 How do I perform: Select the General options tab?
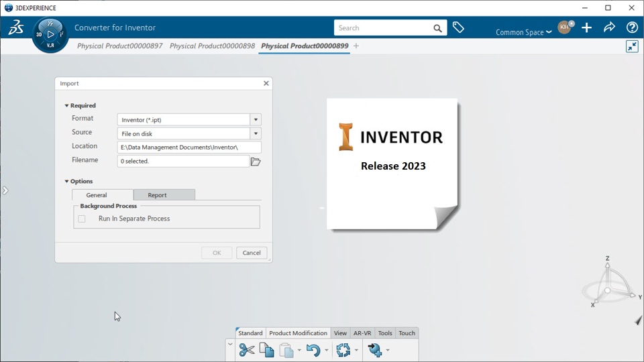pyautogui.click(x=102, y=195)
